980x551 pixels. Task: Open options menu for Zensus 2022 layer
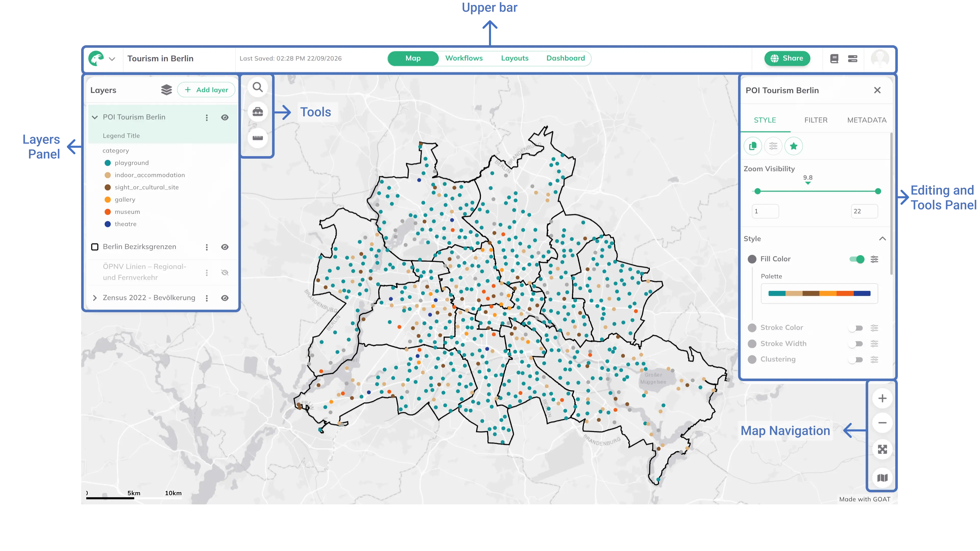(206, 298)
